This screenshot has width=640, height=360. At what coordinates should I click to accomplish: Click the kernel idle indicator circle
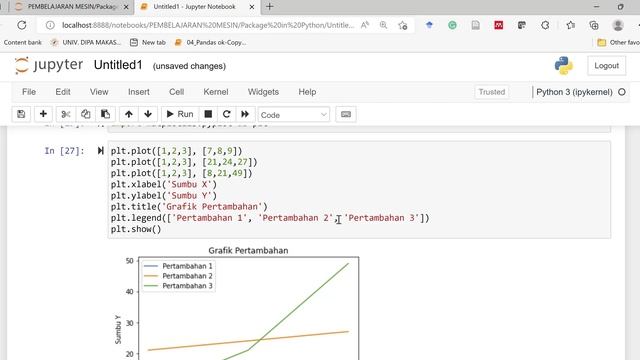click(x=622, y=92)
